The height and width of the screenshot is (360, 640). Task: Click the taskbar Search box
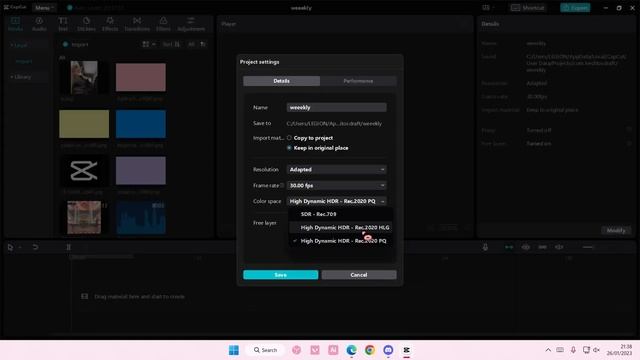click(265, 350)
